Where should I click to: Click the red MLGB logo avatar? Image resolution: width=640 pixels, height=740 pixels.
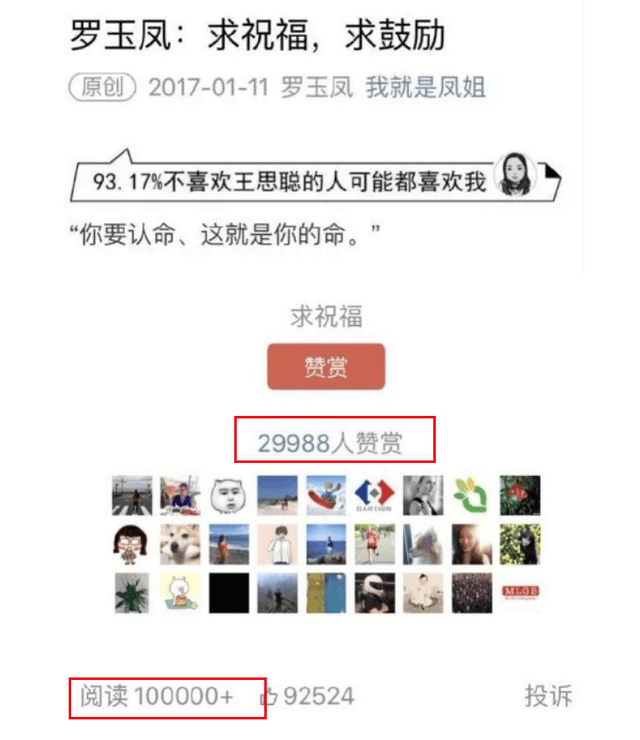tap(520, 593)
